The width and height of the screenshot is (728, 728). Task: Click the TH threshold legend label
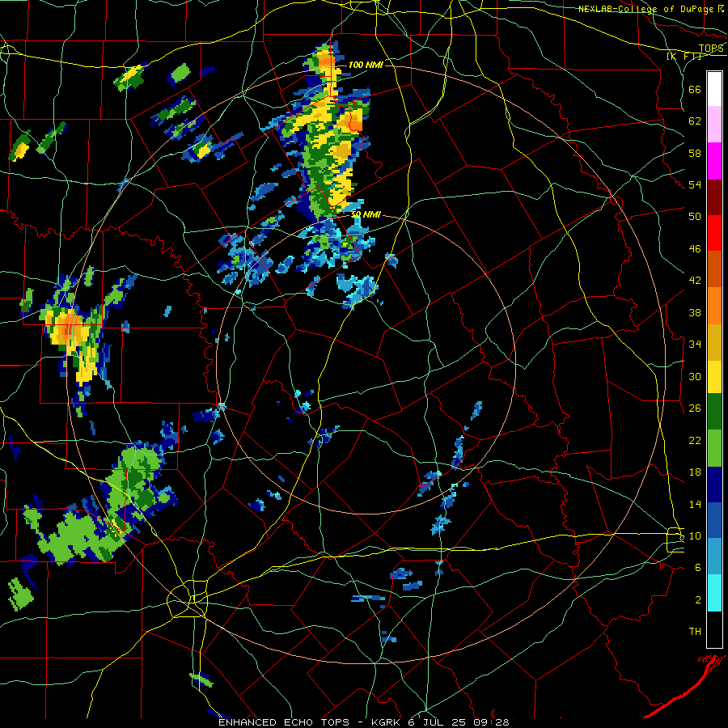pyautogui.click(x=695, y=632)
